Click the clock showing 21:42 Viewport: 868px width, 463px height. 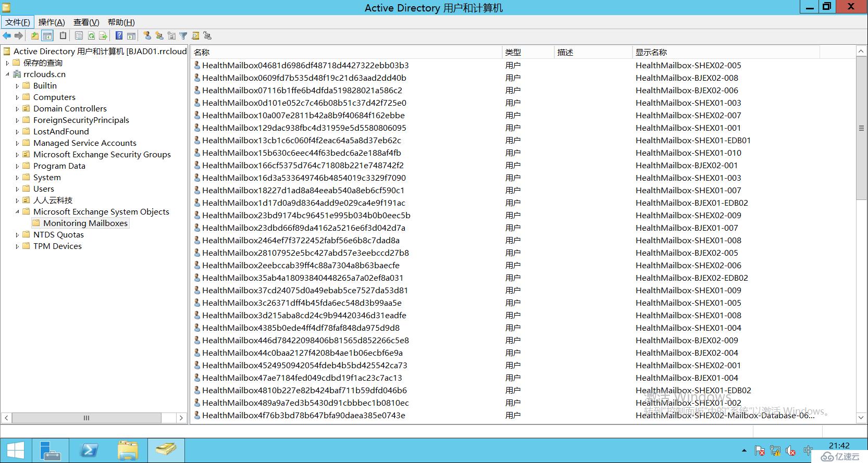[839, 446]
